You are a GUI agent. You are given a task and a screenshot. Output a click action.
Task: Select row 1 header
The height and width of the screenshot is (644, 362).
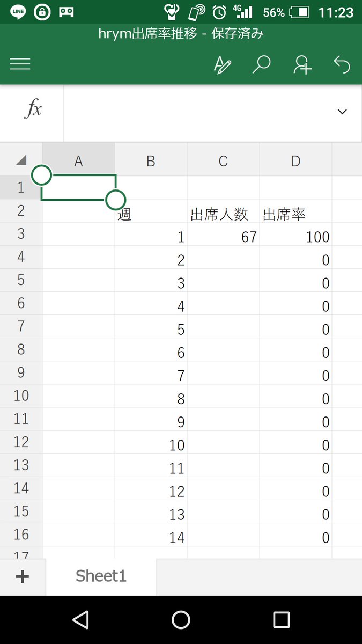(x=21, y=187)
